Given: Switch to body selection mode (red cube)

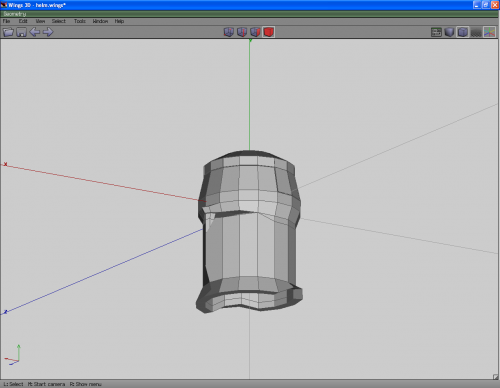Looking at the screenshot, I should (x=269, y=32).
